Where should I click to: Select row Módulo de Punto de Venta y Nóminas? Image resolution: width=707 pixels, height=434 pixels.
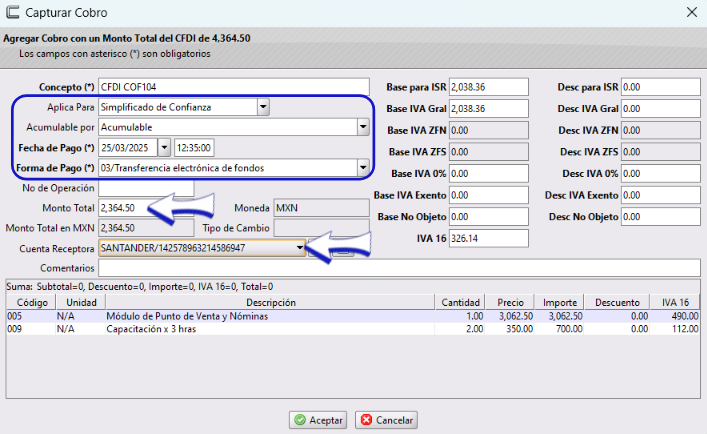pos(353,316)
